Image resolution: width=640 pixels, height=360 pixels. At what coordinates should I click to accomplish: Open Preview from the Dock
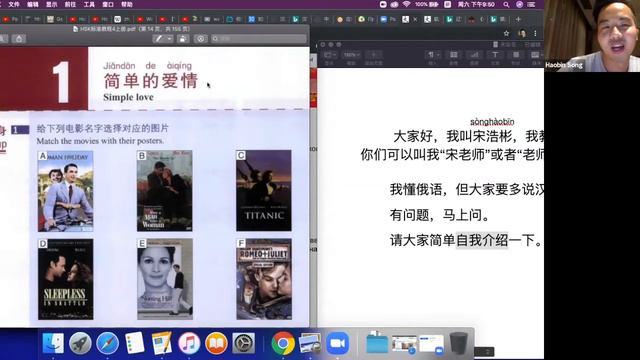tap(310, 343)
